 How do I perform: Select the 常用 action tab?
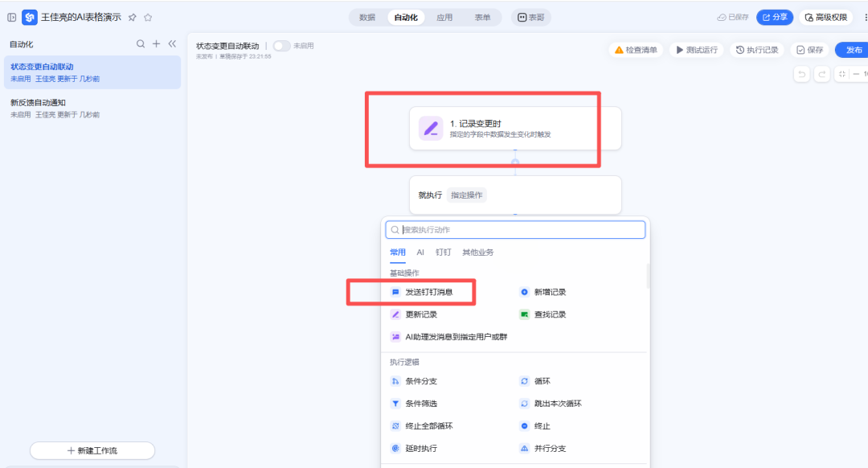coord(398,252)
